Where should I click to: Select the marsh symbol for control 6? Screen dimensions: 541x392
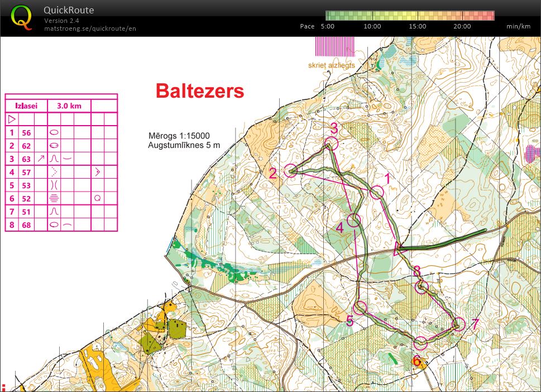point(54,197)
